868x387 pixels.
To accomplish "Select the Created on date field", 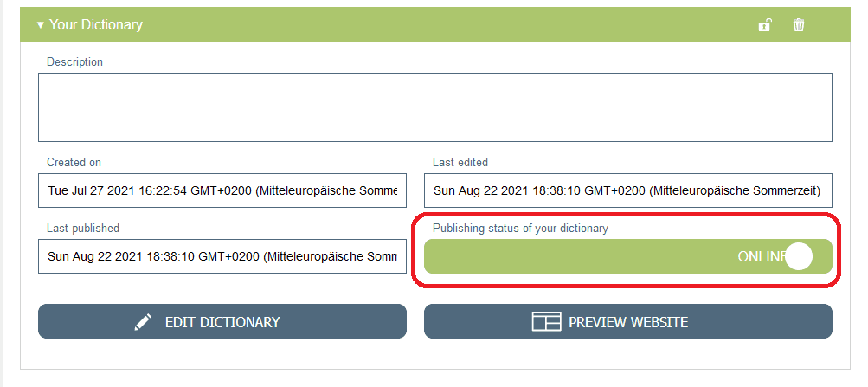I will pos(222,190).
